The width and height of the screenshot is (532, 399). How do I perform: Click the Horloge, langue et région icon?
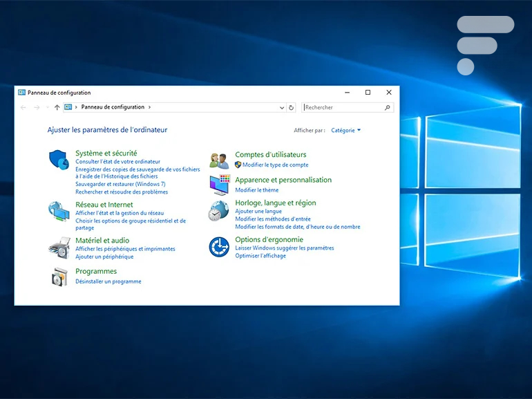pos(219,210)
